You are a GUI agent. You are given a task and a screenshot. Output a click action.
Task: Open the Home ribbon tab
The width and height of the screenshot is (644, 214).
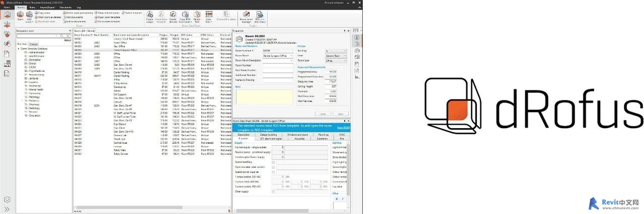pyautogui.click(x=7, y=8)
